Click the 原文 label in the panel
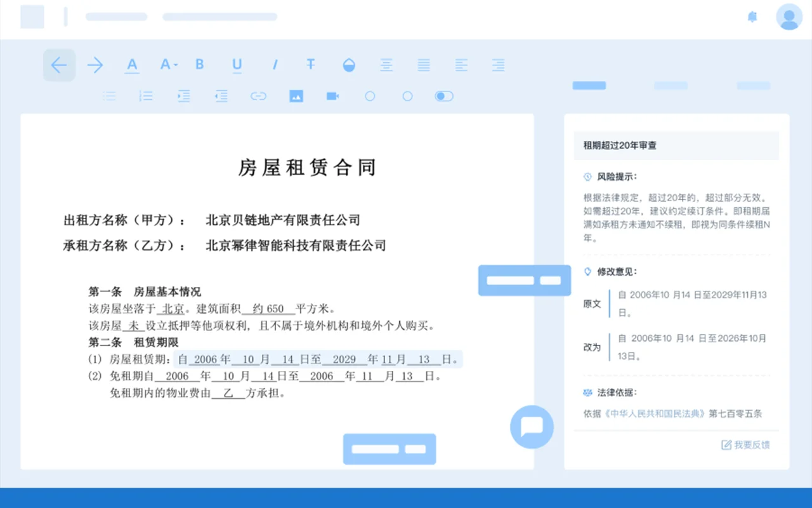The image size is (812, 508). 592,304
